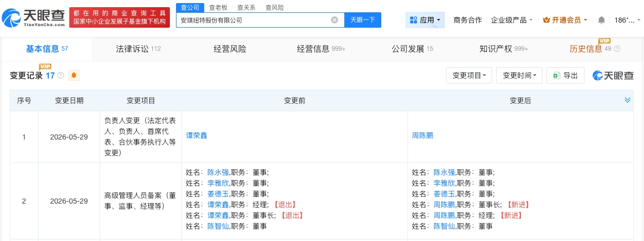The image size is (644, 241).
Task: Open 陈永强 link in the 变更后 column
Action: (x=444, y=172)
